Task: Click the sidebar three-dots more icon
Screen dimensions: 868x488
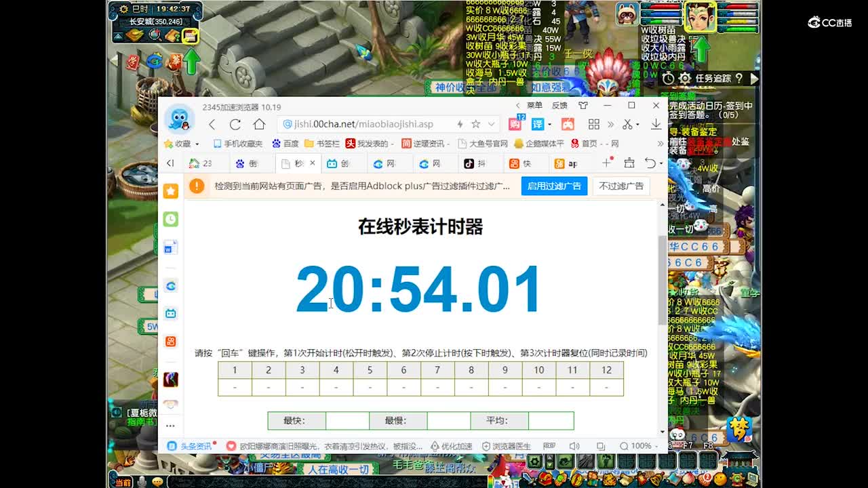Action: coord(170,426)
